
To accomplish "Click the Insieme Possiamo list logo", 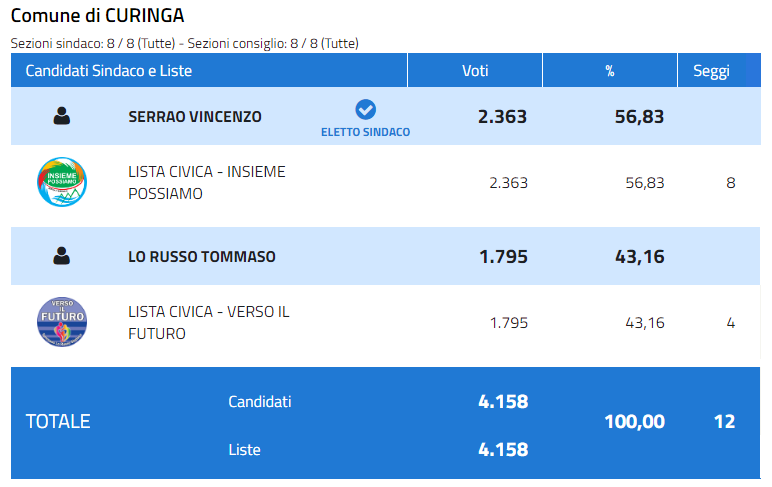I will pos(62,182).
